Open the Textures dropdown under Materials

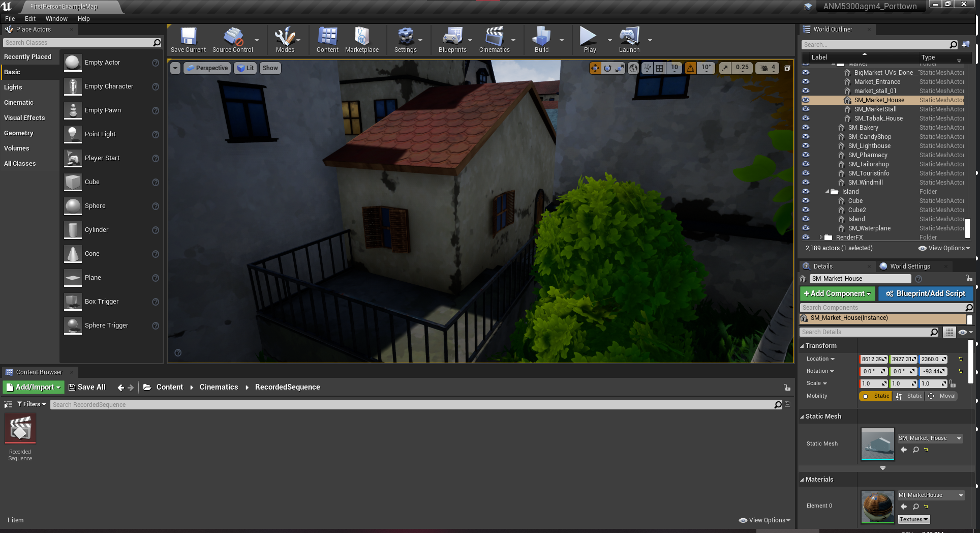(x=913, y=519)
